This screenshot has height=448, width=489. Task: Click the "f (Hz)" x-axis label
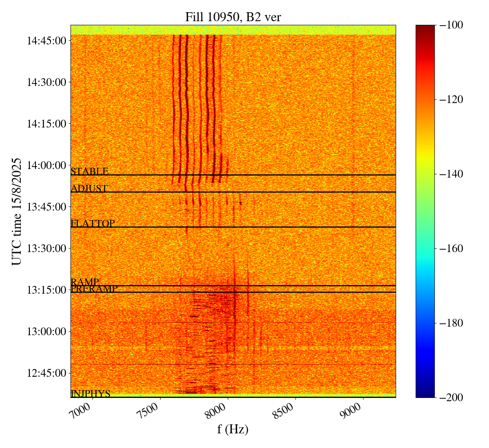tap(233, 429)
